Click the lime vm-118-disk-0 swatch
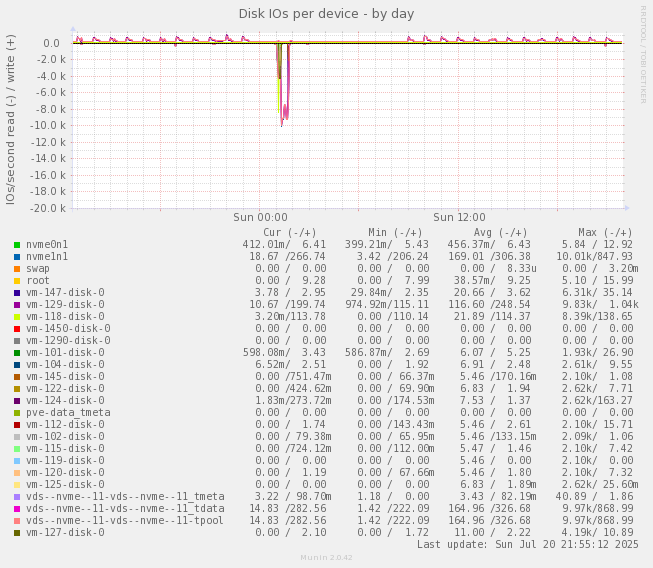 pos(17,317)
